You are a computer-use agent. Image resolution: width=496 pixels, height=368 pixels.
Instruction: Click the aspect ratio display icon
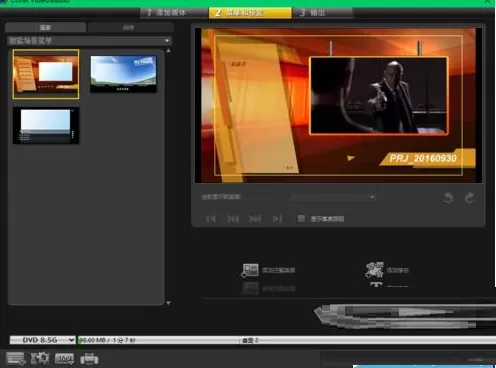(x=64, y=359)
